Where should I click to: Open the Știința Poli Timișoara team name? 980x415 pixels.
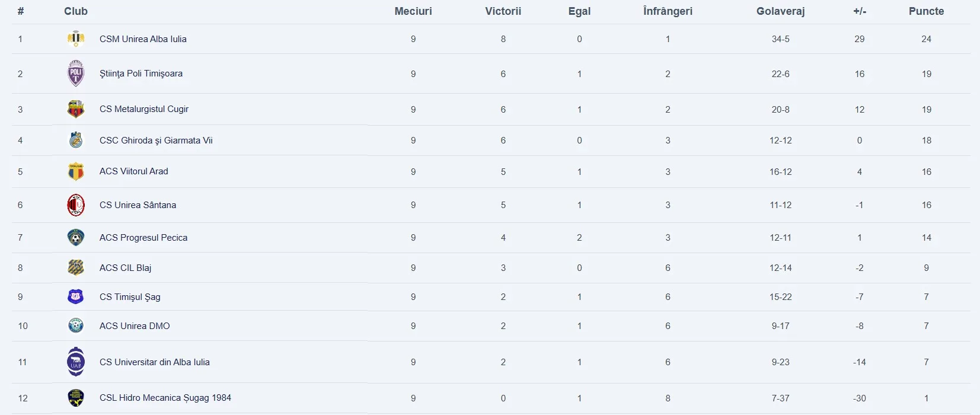141,74
